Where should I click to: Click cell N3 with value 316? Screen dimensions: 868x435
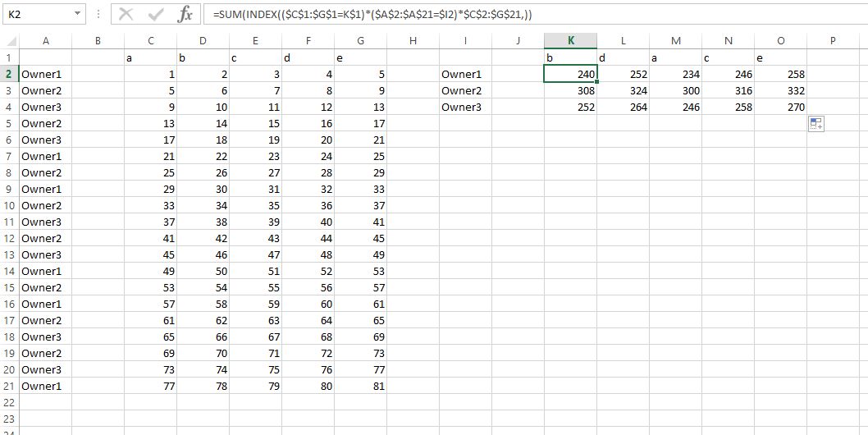(728, 90)
